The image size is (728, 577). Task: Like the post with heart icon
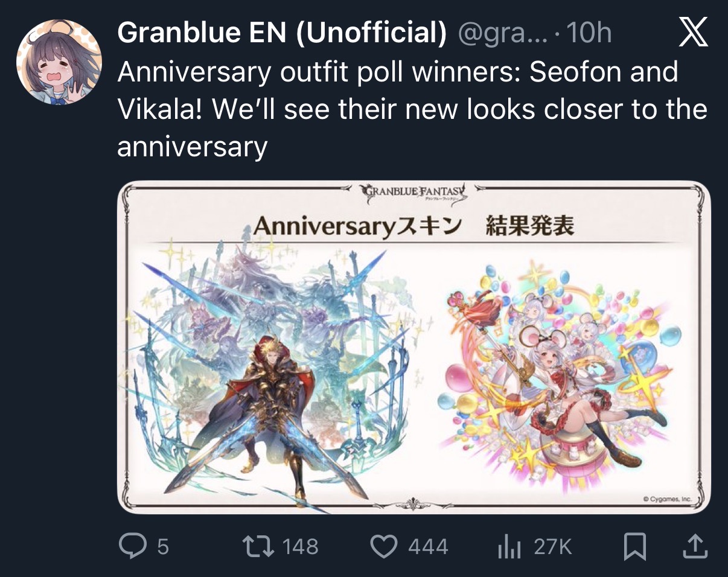pyautogui.click(x=384, y=547)
